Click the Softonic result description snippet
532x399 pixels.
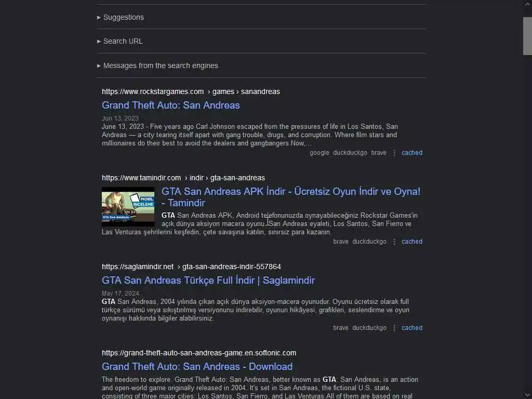coord(260,388)
